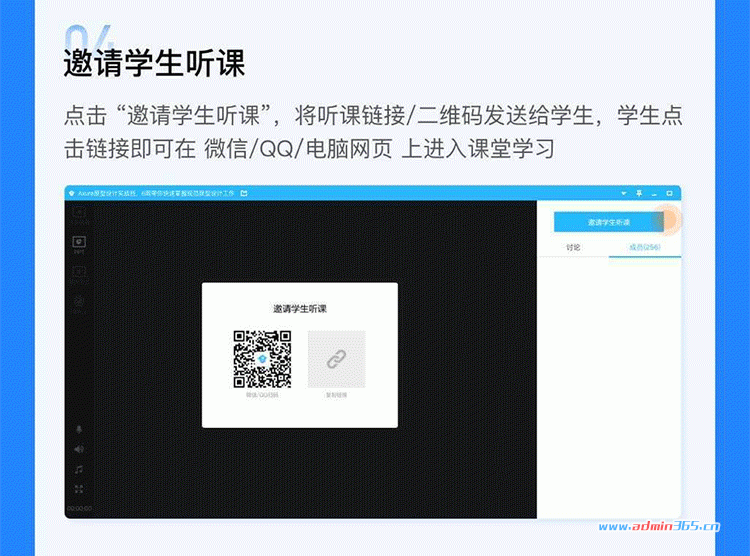Open the title bar dropdown arrow
The image size is (750, 556).
tap(624, 193)
